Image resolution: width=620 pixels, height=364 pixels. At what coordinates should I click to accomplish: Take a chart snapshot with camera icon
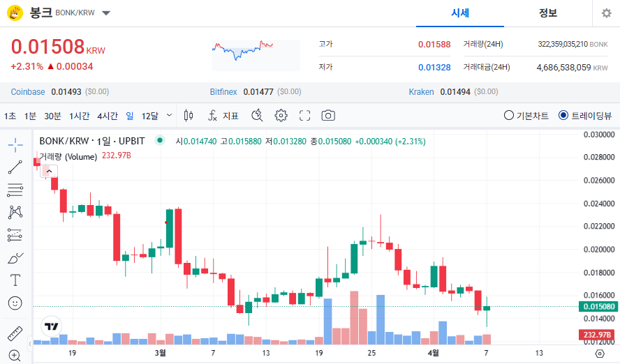coord(328,116)
